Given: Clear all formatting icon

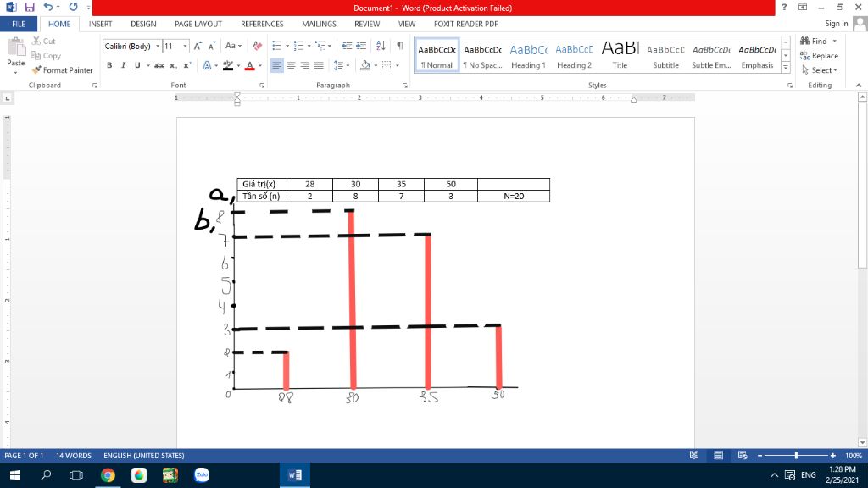Looking at the screenshot, I should tap(258, 46).
